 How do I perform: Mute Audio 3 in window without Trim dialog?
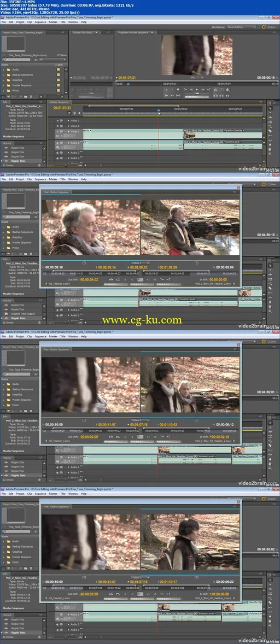tap(57, 158)
